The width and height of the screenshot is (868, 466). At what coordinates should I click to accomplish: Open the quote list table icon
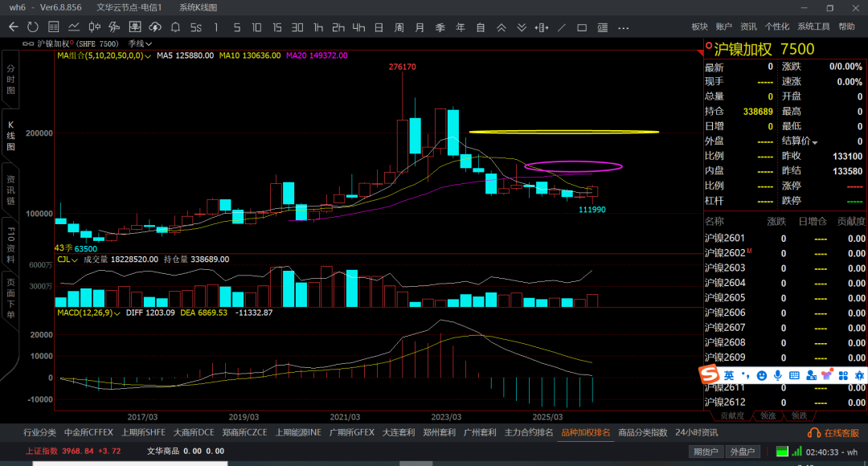[53, 27]
